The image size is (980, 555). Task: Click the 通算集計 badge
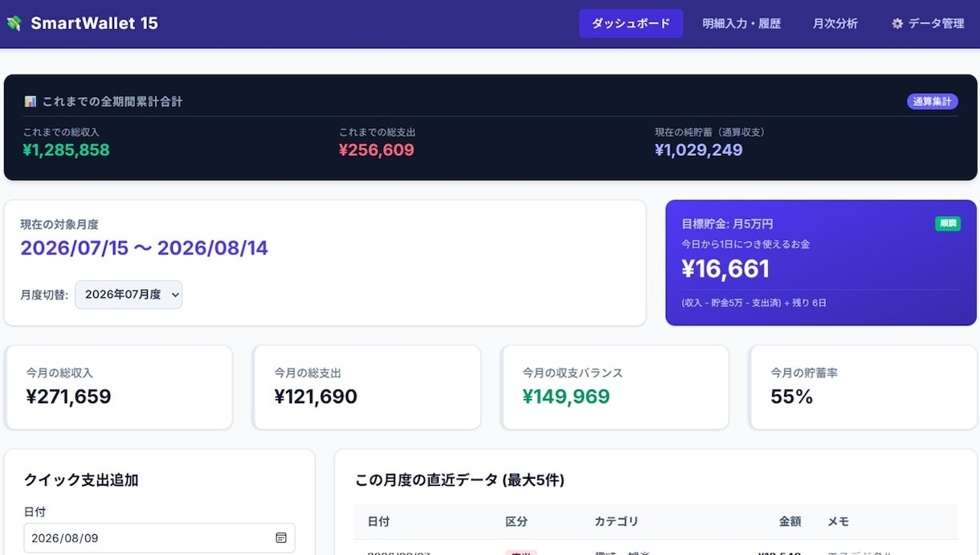click(932, 102)
